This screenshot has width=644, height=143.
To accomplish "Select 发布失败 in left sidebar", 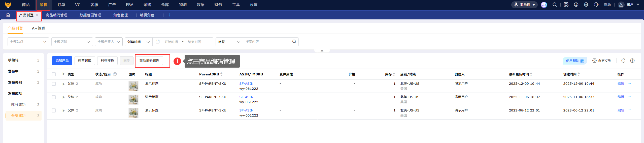I will (x=15, y=82).
